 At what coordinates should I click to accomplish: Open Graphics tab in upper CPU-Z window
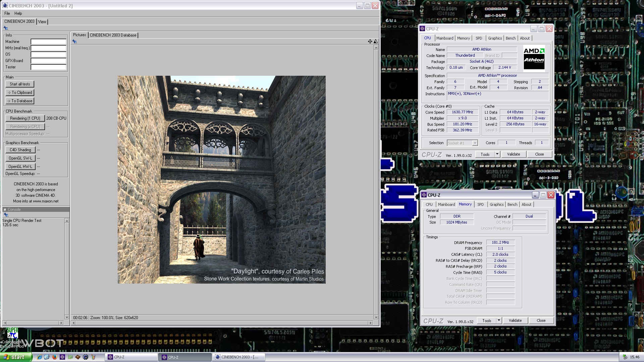click(x=495, y=38)
